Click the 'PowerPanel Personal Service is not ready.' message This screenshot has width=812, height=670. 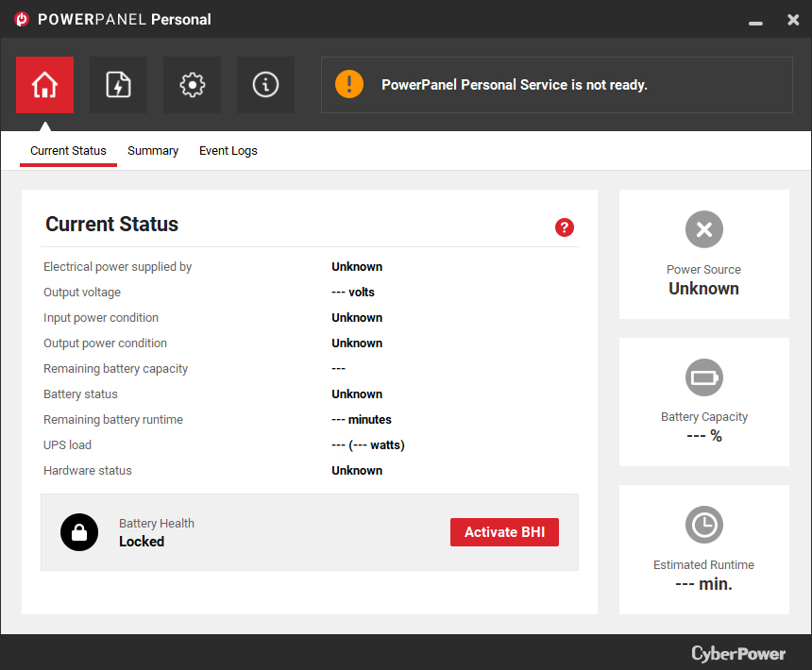[x=515, y=85]
